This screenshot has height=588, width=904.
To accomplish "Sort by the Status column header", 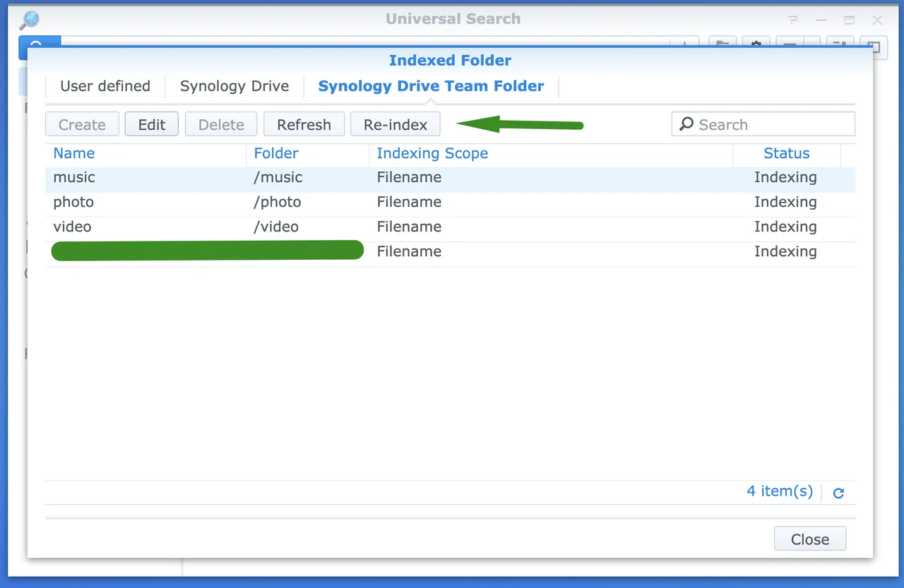I will [787, 154].
